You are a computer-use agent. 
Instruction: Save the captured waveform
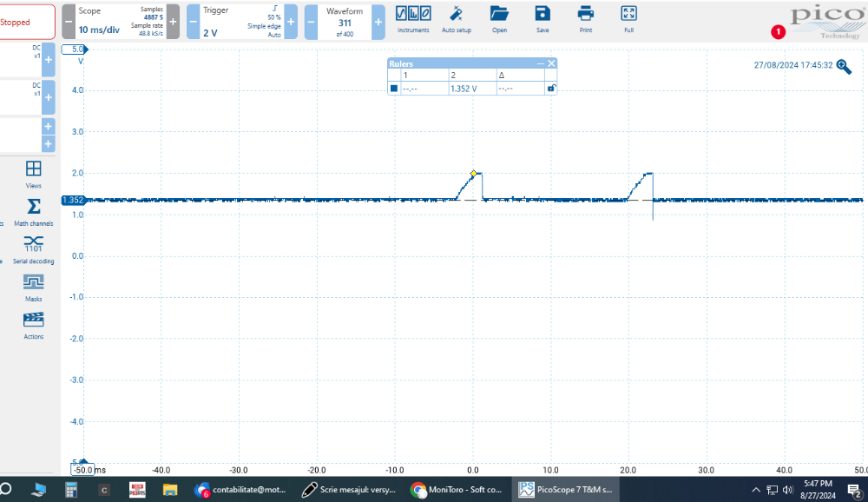click(542, 17)
